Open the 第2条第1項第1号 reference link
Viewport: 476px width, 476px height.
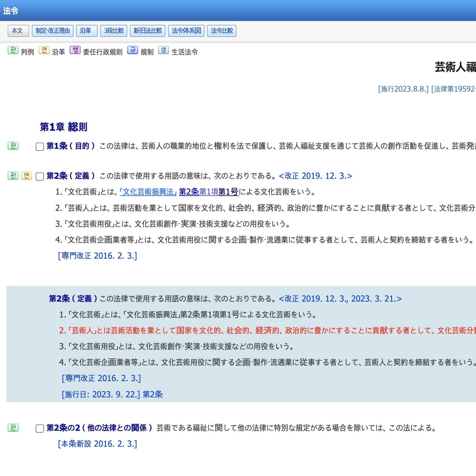coord(208,192)
